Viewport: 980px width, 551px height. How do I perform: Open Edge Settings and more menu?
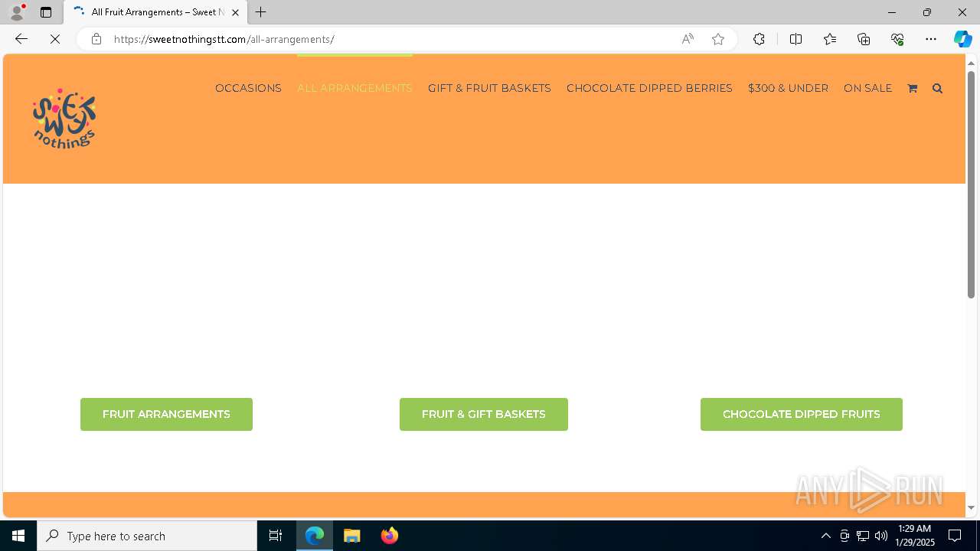(931, 39)
